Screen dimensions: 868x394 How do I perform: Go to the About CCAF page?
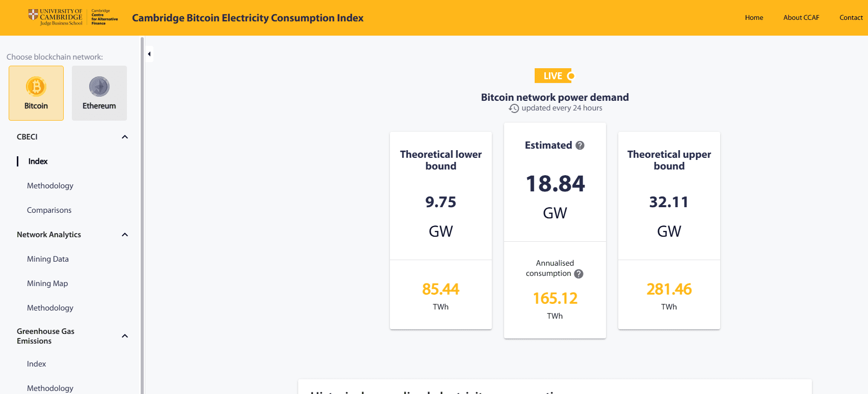click(x=801, y=17)
